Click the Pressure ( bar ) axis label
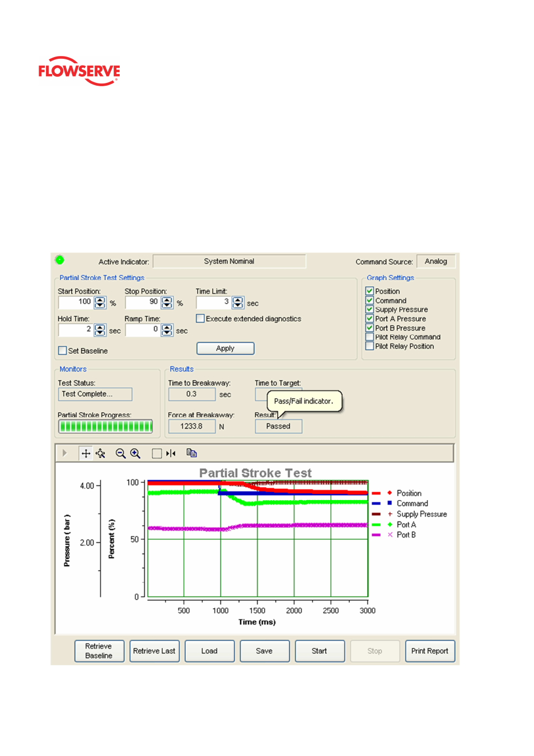This screenshot has height=756, width=534. click(67, 540)
